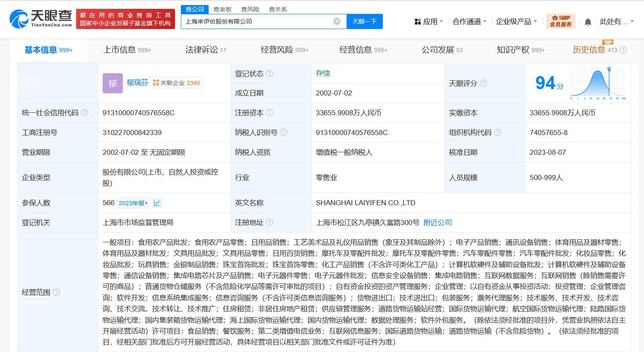Open the 2023年报 year selector
This screenshot has height=352, width=644.
pyautogui.click(x=133, y=203)
